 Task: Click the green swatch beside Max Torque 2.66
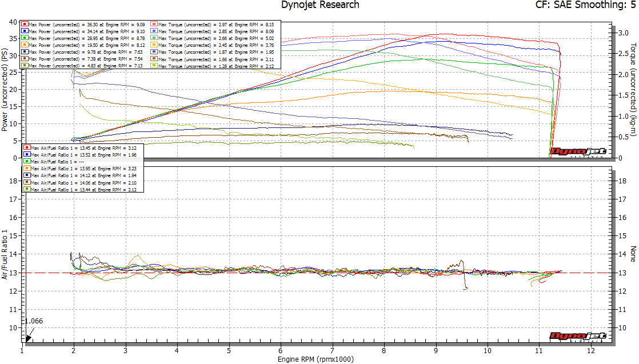(x=154, y=38)
